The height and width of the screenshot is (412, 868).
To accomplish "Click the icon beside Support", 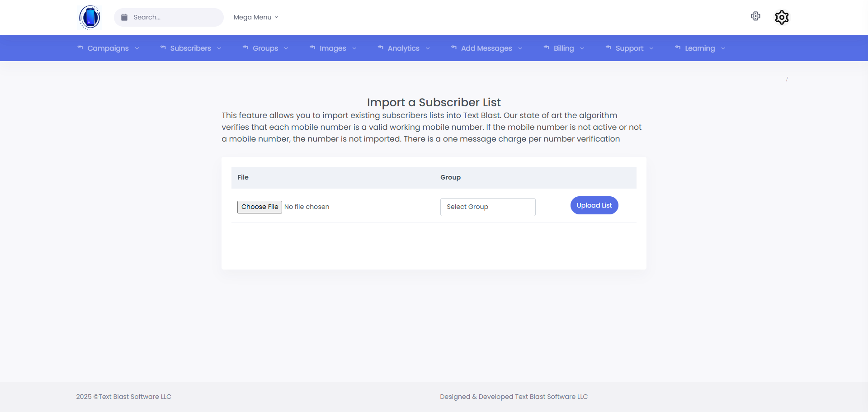I will [x=608, y=47].
